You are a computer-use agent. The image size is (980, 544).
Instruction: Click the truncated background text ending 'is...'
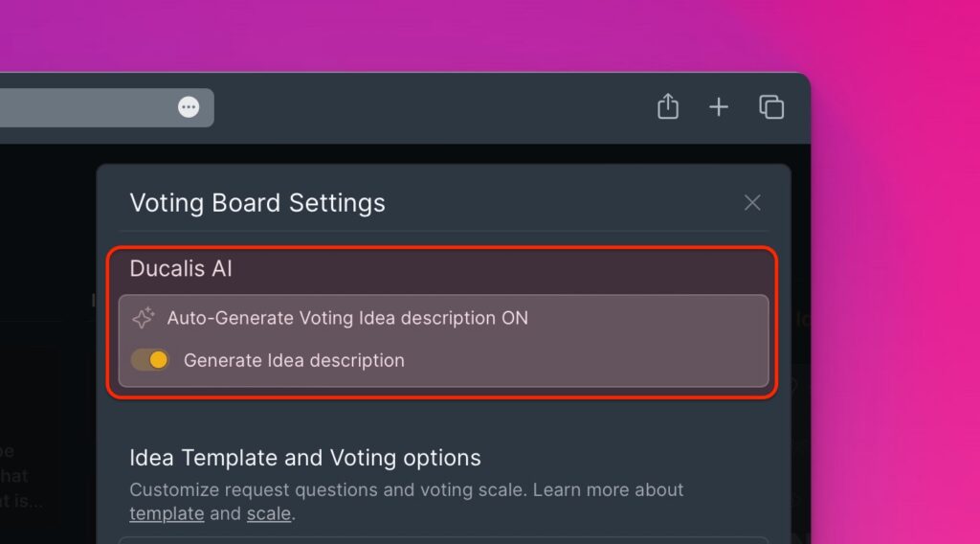point(21,501)
